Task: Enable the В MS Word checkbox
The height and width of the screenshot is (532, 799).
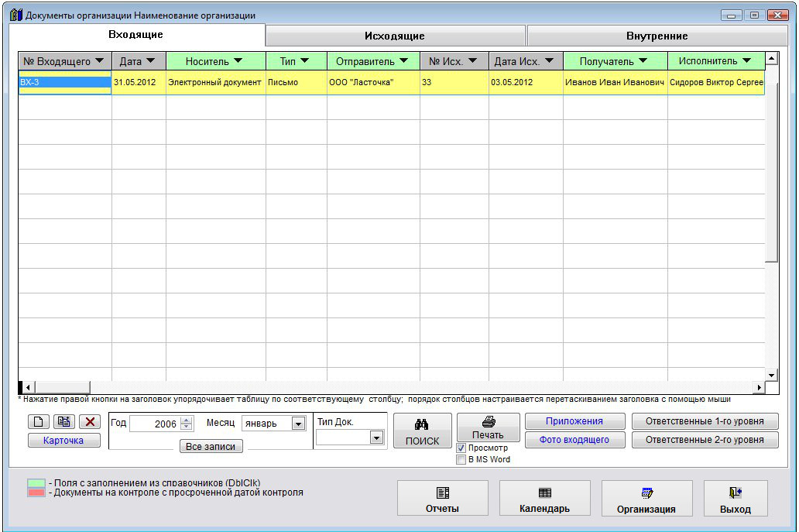Action: [x=461, y=459]
